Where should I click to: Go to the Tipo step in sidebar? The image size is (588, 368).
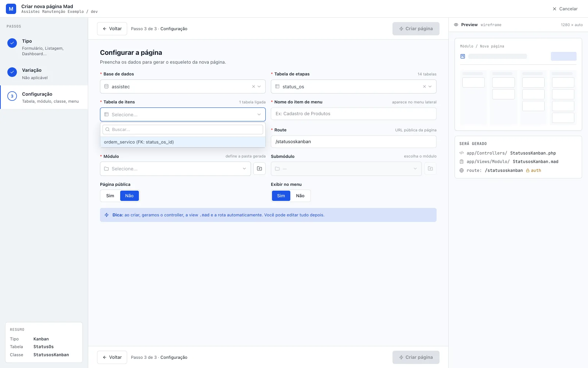(x=44, y=47)
